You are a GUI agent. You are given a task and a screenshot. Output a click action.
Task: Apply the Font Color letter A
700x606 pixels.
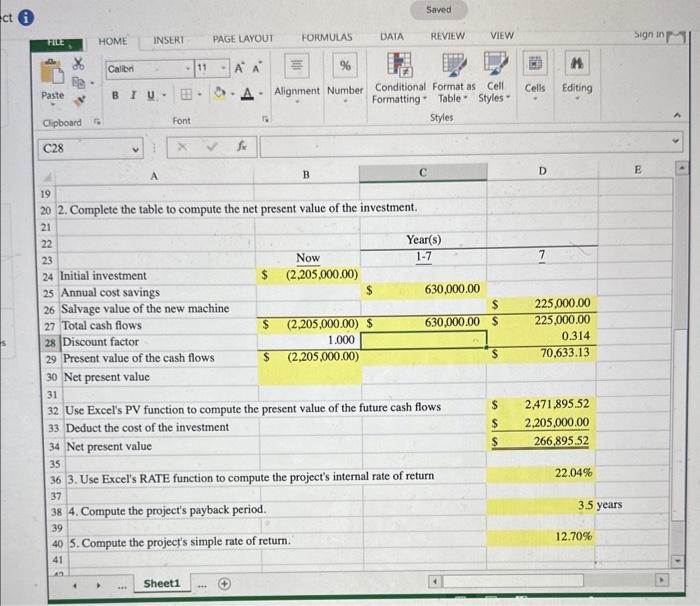[x=247, y=94]
